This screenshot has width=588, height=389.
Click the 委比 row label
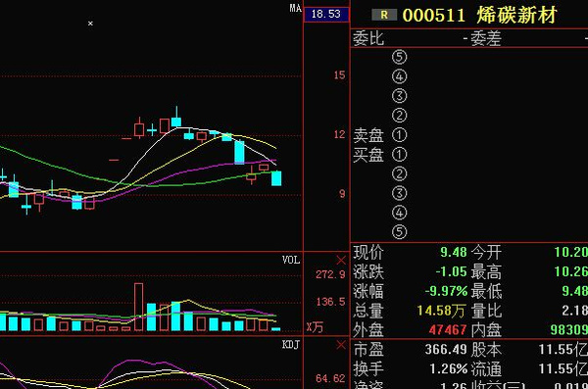pos(368,38)
